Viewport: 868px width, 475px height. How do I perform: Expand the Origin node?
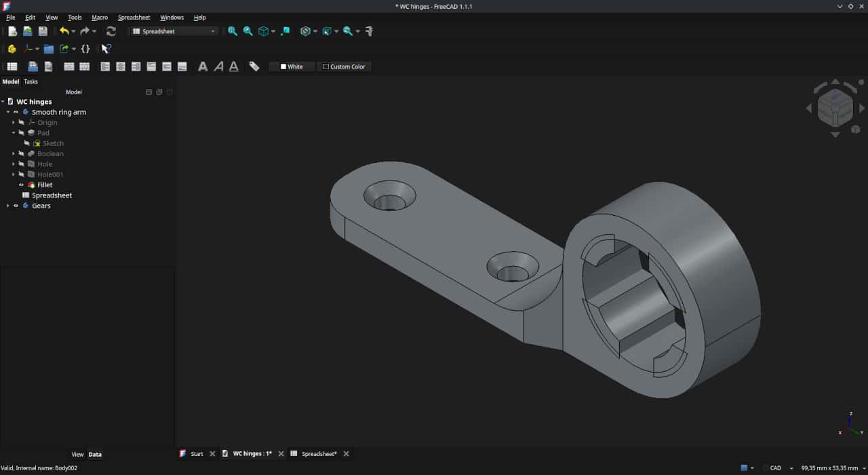[x=14, y=123]
